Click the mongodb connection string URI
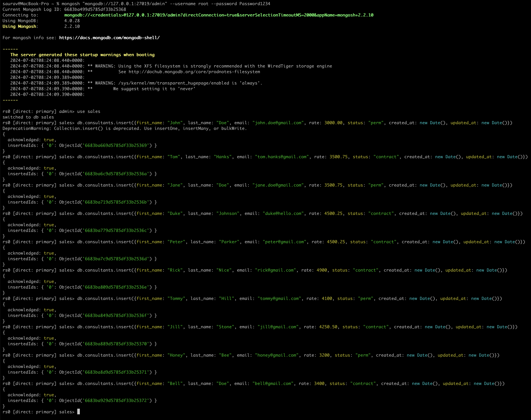The height and width of the screenshot is (420, 531). pos(219,15)
